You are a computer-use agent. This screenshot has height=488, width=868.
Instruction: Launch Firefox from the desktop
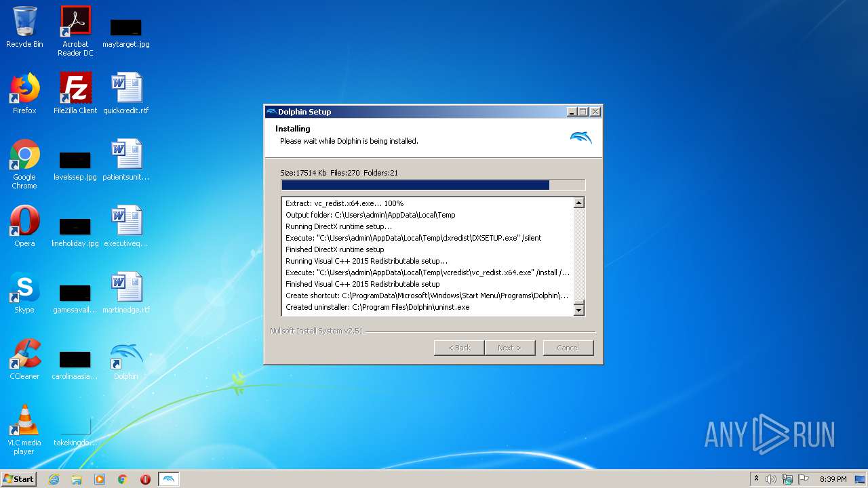tap(24, 94)
